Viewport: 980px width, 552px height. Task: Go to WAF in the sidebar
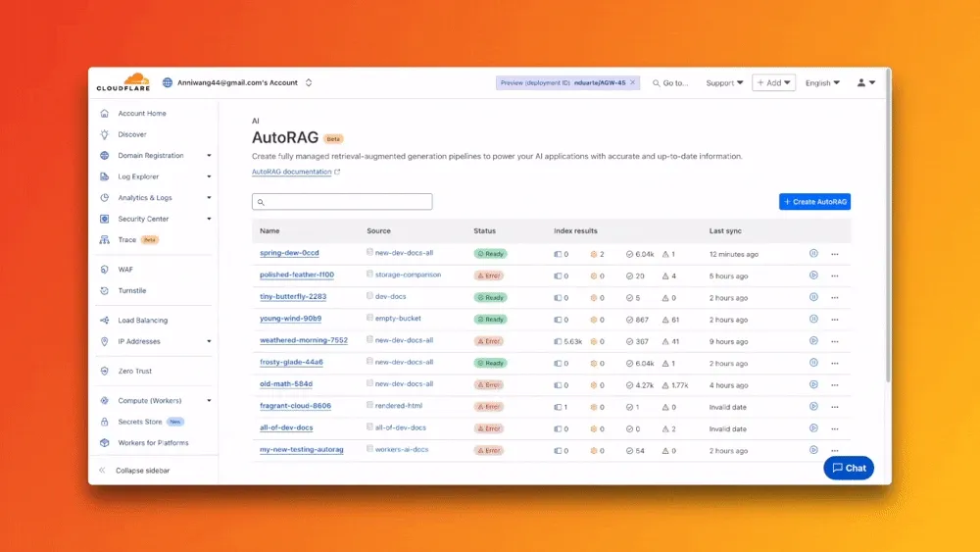point(125,270)
